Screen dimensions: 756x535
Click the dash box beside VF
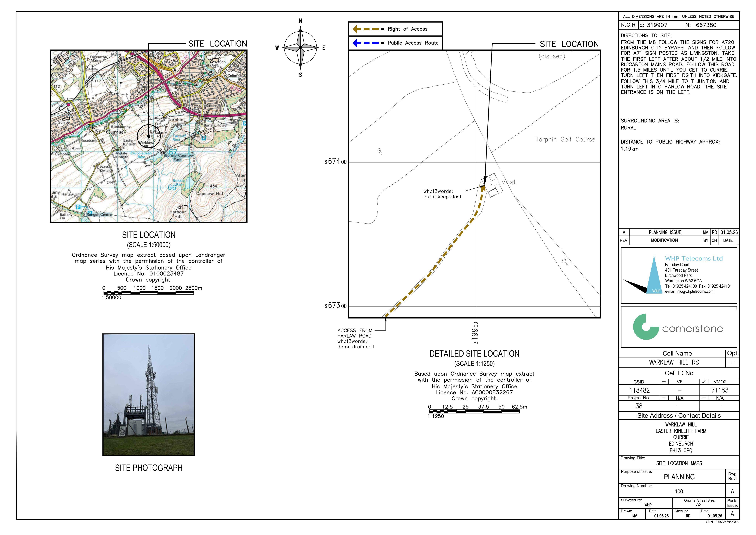pyautogui.click(x=664, y=382)
